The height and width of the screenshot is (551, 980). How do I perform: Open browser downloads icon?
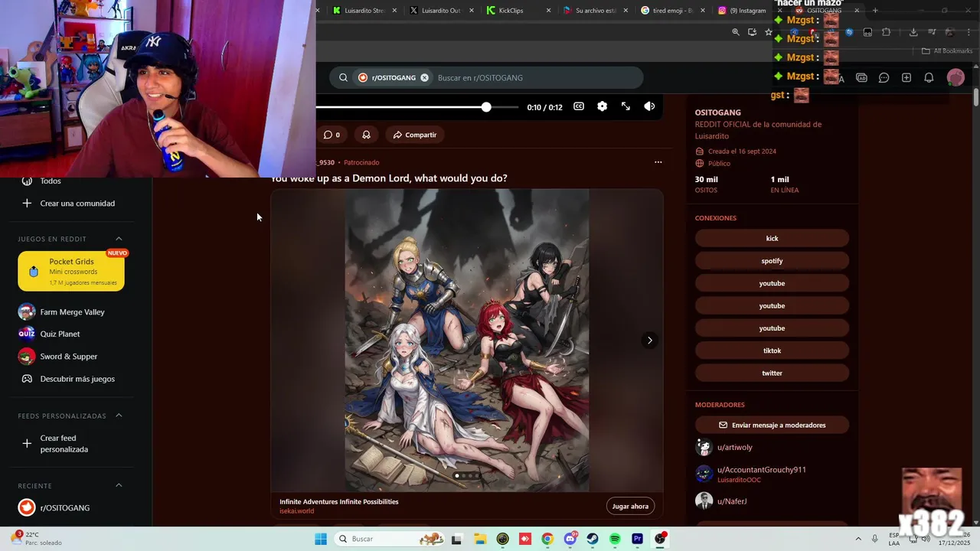pos(913,32)
